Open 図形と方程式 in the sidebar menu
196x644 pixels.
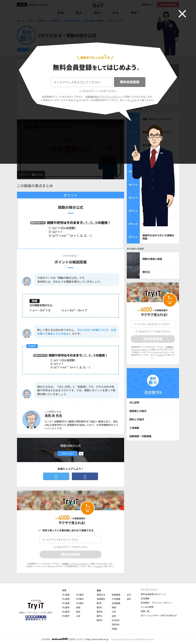click(x=153, y=420)
